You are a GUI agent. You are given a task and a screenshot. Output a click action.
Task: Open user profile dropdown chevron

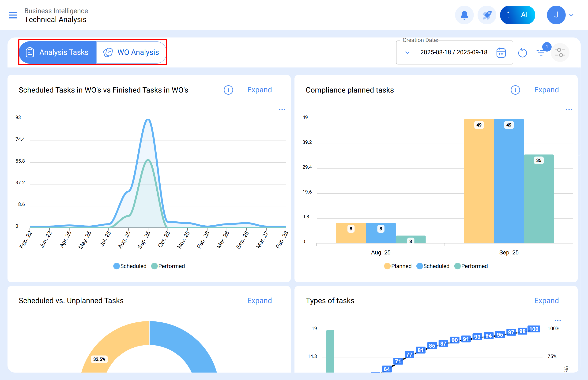click(x=571, y=15)
